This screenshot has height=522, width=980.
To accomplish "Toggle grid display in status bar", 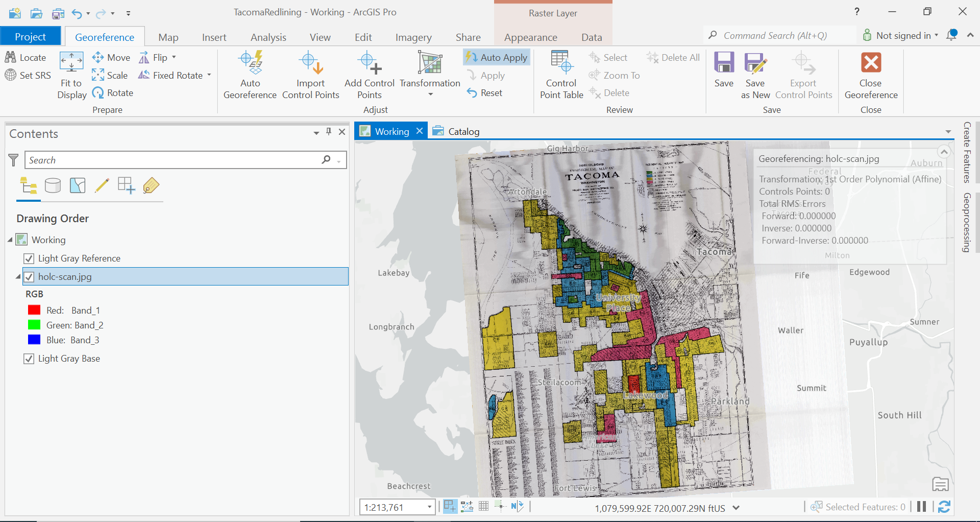I will point(484,507).
